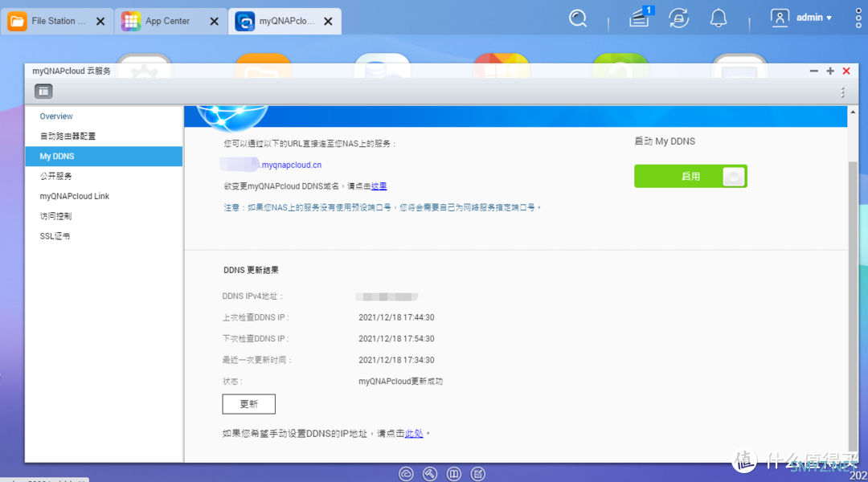The width and height of the screenshot is (868, 482).
Task: Close the File Station tab
Action: coord(100,21)
